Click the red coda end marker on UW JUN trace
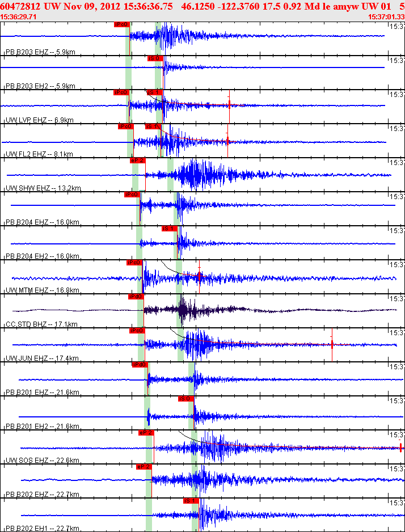The height and width of the screenshot is (532, 405). click(332, 345)
